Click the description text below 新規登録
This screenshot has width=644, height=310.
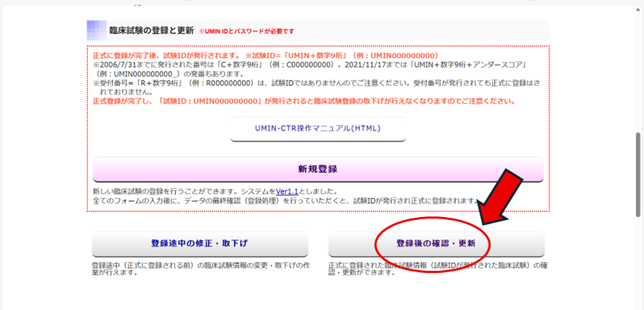tap(283, 196)
